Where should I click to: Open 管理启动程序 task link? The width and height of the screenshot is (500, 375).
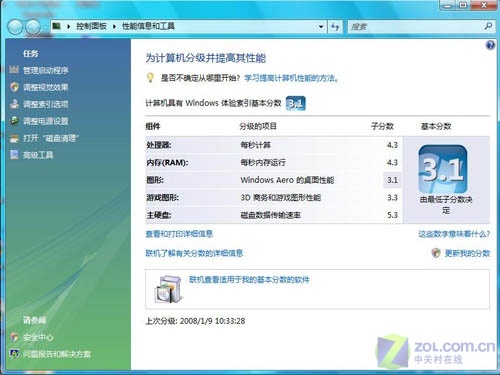point(46,70)
